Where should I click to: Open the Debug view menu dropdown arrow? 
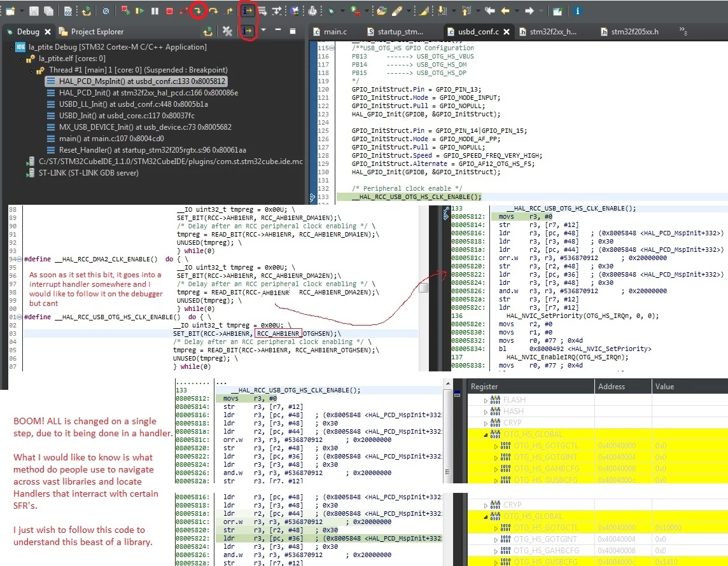pyautogui.click(x=263, y=30)
